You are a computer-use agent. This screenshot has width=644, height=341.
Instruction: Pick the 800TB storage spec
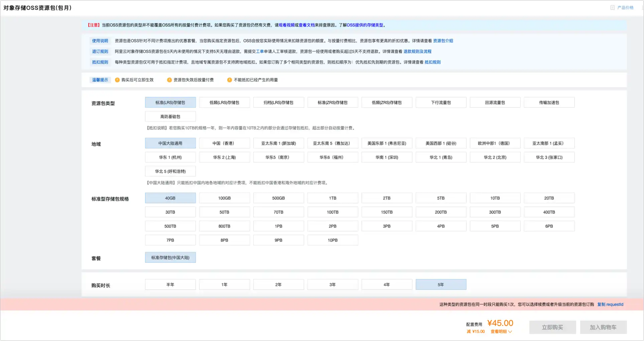coord(225,226)
